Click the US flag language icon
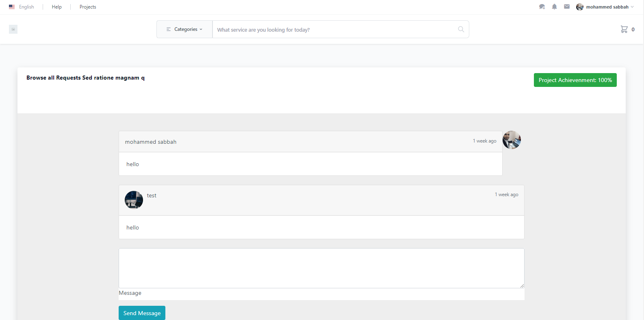This screenshot has height=320, width=644. pos(12,7)
